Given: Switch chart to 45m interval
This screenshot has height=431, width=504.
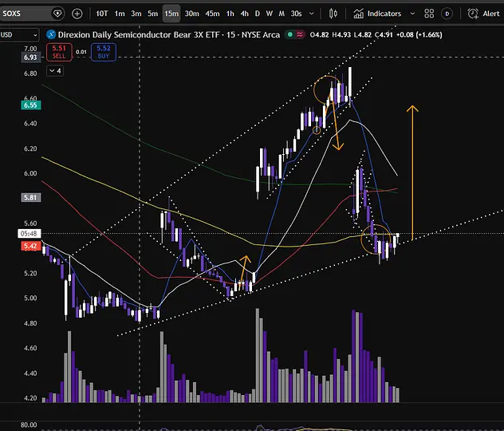Looking at the screenshot, I should coord(212,14).
